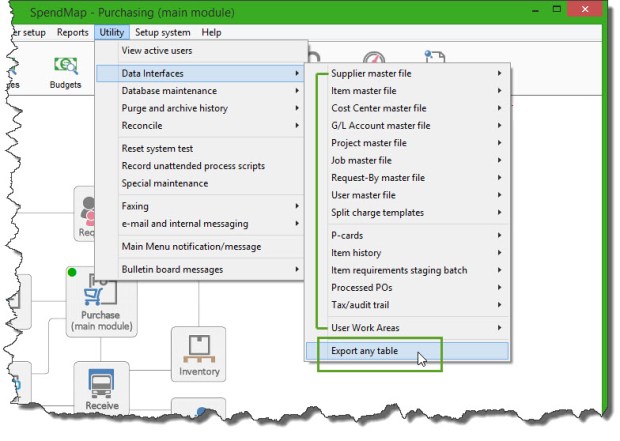Expand Purge and archive history submenu

[x=200, y=108]
